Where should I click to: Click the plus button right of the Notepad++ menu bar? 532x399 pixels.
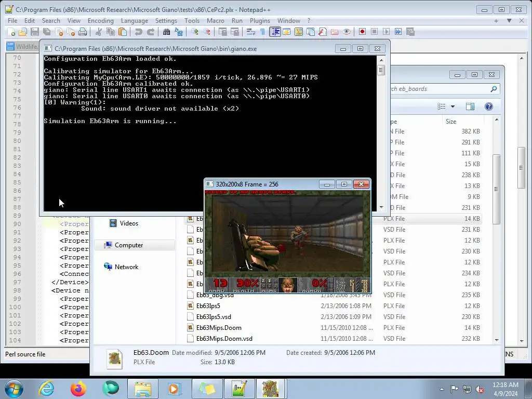point(496,21)
